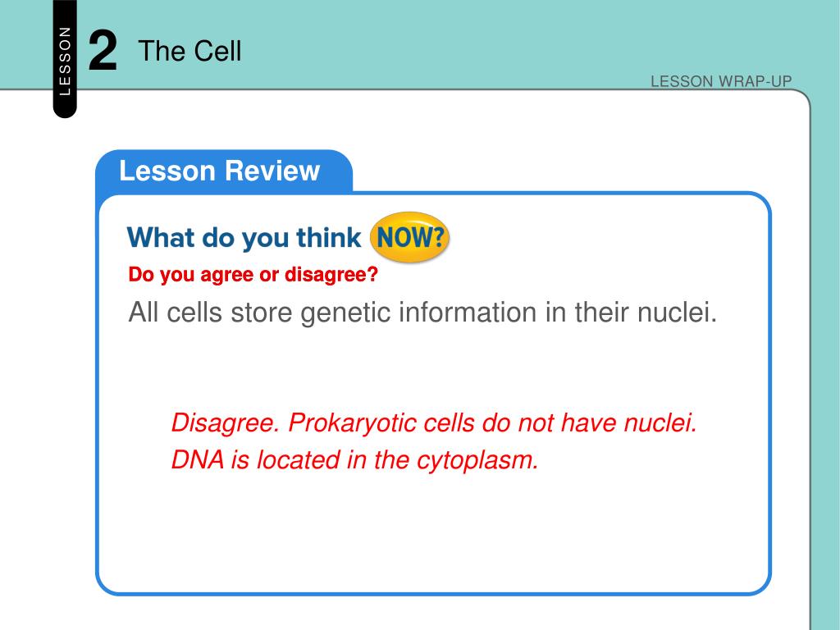Click the word cytoplasm in the answer
This screenshot has height=630, width=840.
click(x=477, y=461)
